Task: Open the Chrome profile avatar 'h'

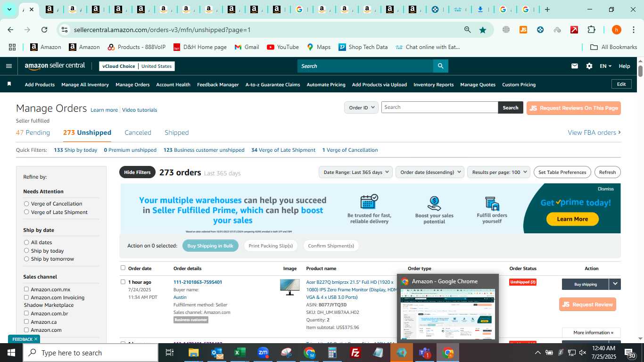Action: (616, 30)
